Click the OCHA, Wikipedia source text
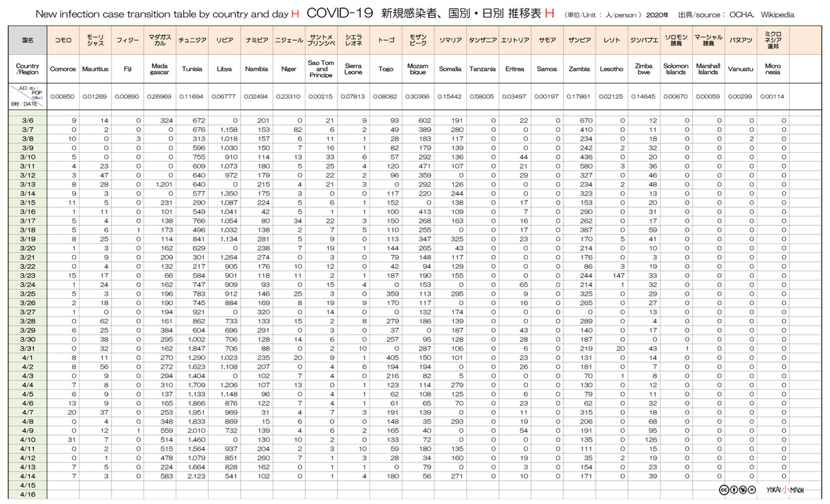The width and height of the screenshot is (830, 504). point(760,14)
